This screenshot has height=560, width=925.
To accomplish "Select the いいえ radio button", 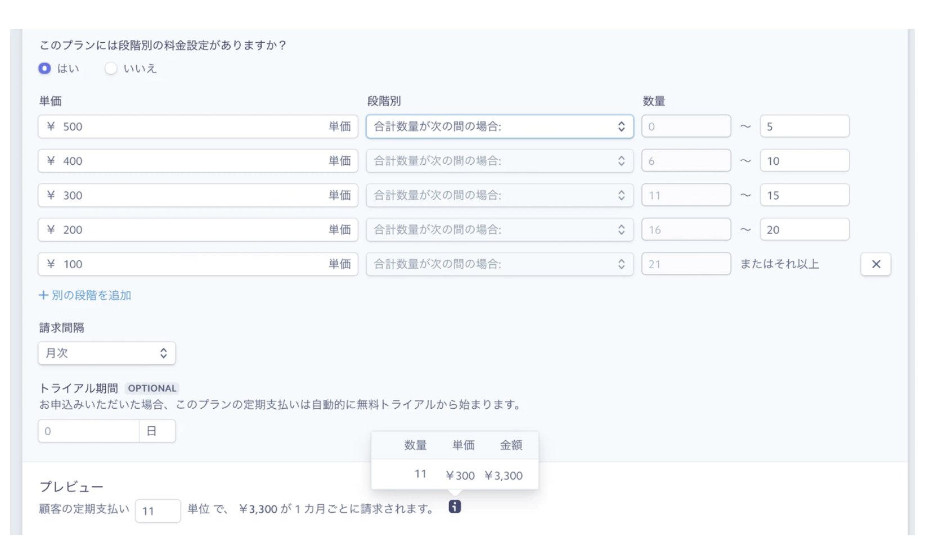I will 111,69.
